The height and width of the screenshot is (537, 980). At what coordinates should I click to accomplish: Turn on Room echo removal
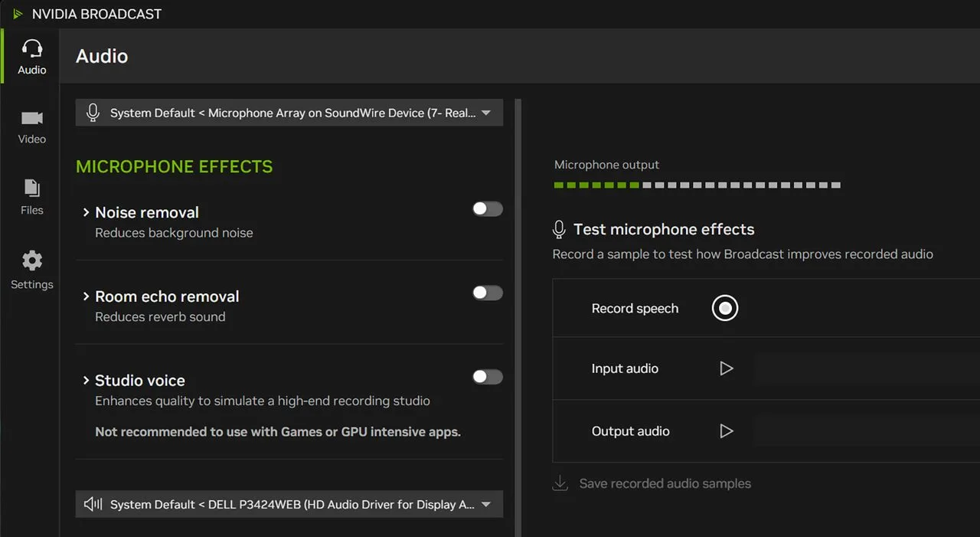pos(488,293)
